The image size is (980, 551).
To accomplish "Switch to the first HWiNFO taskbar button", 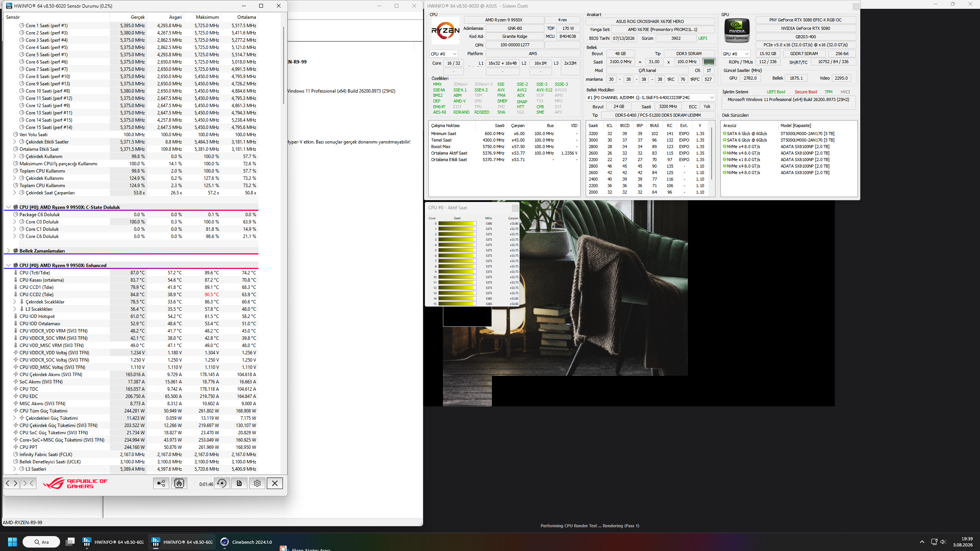I will point(113,542).
